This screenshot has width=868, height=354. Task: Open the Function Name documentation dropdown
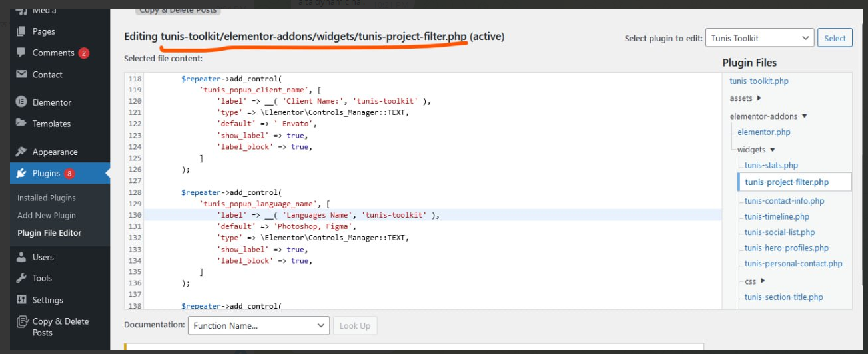pos(258,325)
